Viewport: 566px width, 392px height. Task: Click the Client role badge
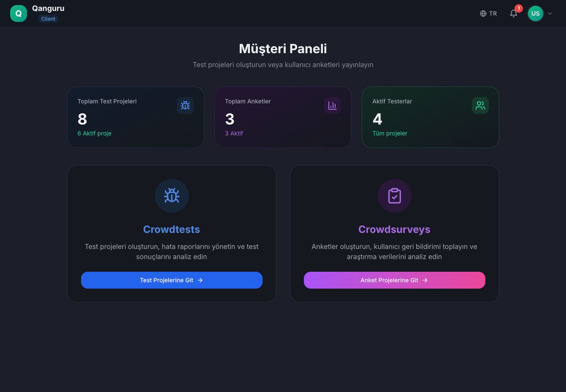[48, 19]
